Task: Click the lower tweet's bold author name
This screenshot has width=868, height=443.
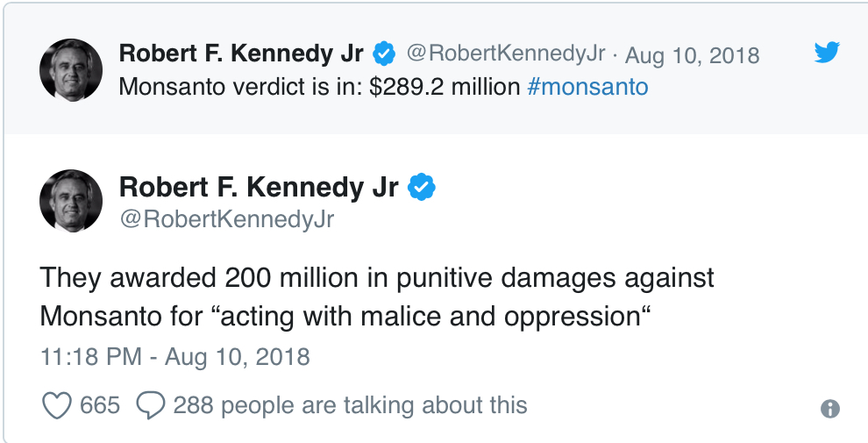Action: tap(259, 187)
